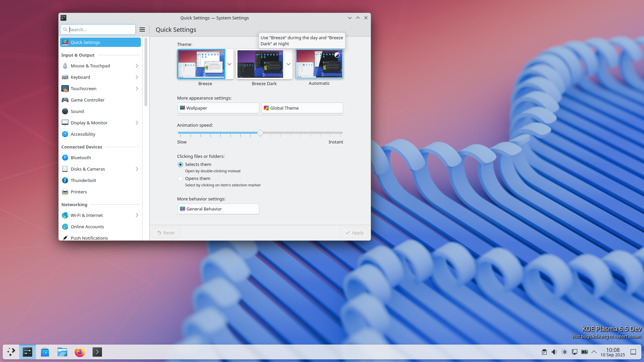The width and height of the screenshot is (644, 362).
Task: Open Dolphin file manager from taskbar
Action: [62, 352]
